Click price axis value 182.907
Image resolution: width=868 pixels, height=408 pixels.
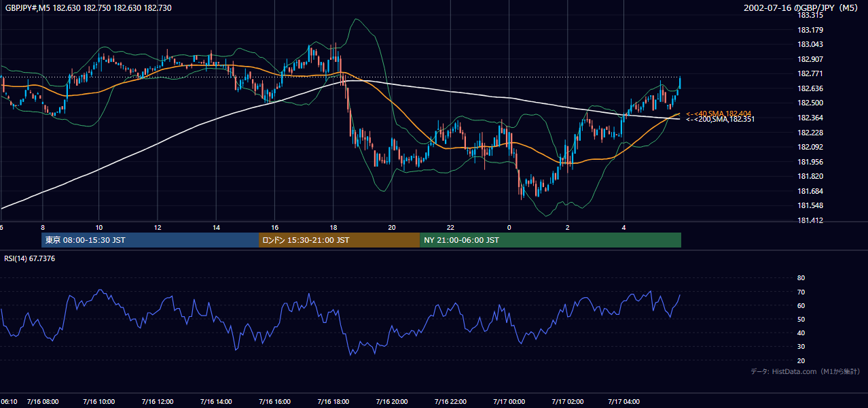[810, 59]
